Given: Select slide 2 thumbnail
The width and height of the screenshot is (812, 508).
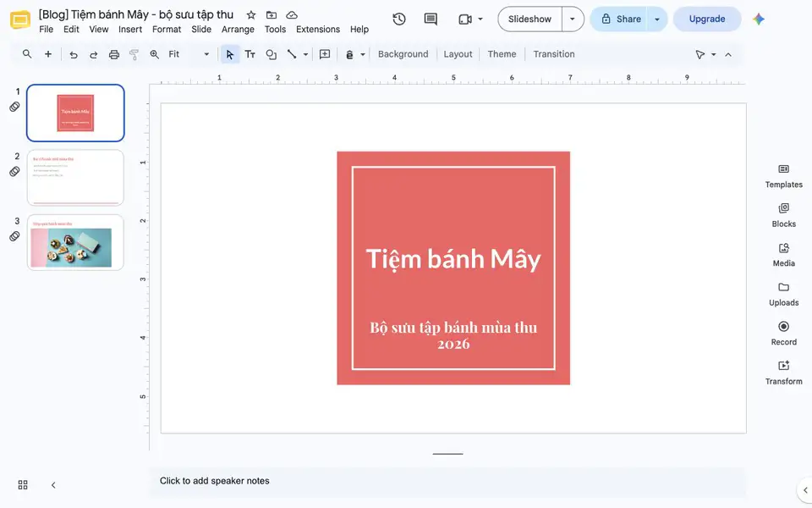Looking at the screenshot, I should tap(75, 178).
